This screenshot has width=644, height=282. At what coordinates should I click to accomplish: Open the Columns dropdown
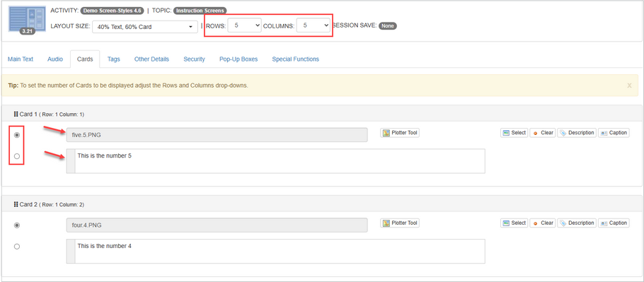(313, 25)
